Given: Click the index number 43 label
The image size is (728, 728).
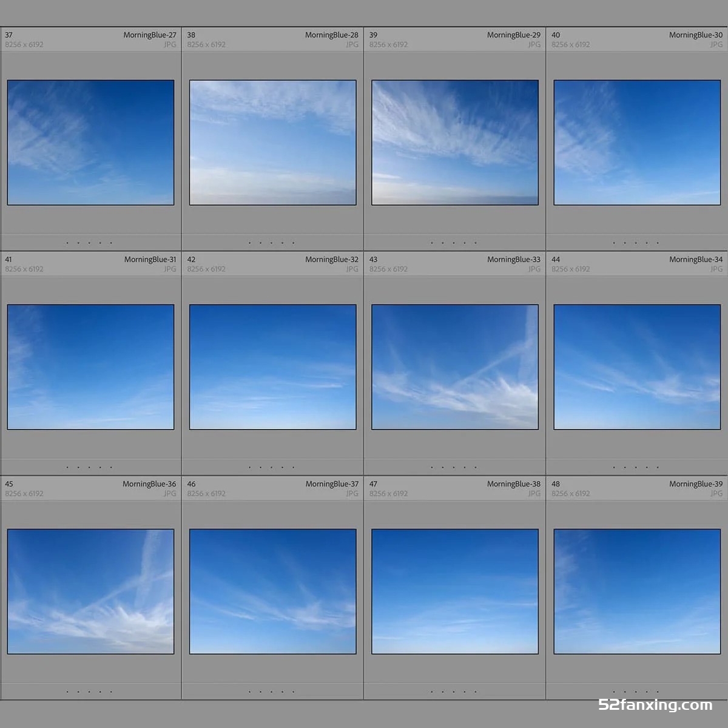Looking at the screenshot, I should tap(373, 260).
